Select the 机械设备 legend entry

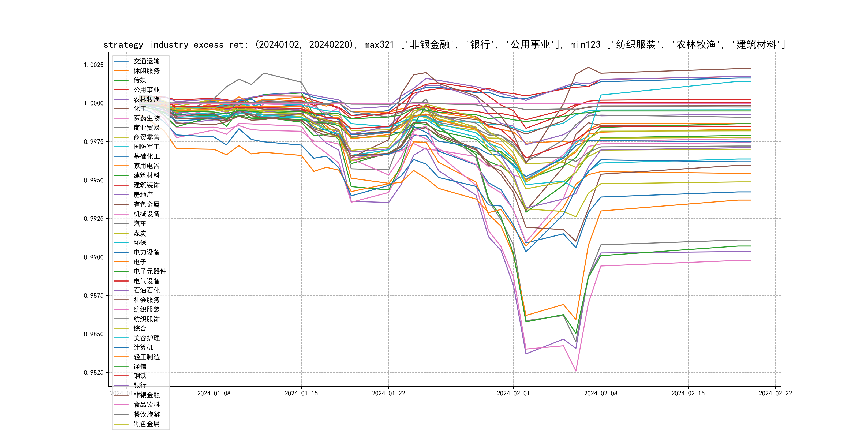146,214
